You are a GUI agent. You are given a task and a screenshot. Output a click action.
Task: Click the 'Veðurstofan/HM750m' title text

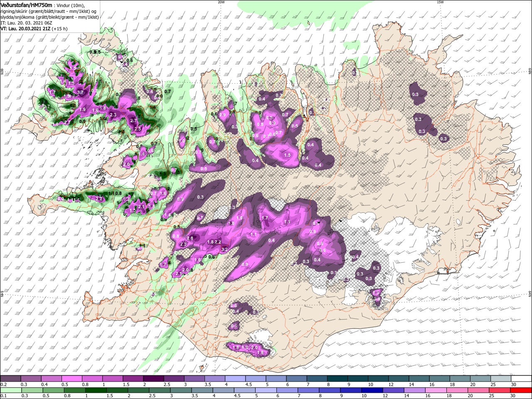tap(26, 5)
